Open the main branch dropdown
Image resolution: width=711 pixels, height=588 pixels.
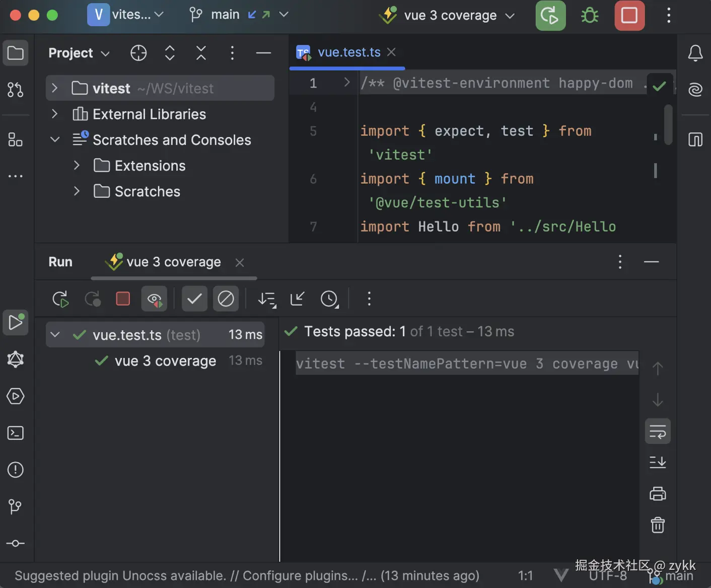coord(239,15)
